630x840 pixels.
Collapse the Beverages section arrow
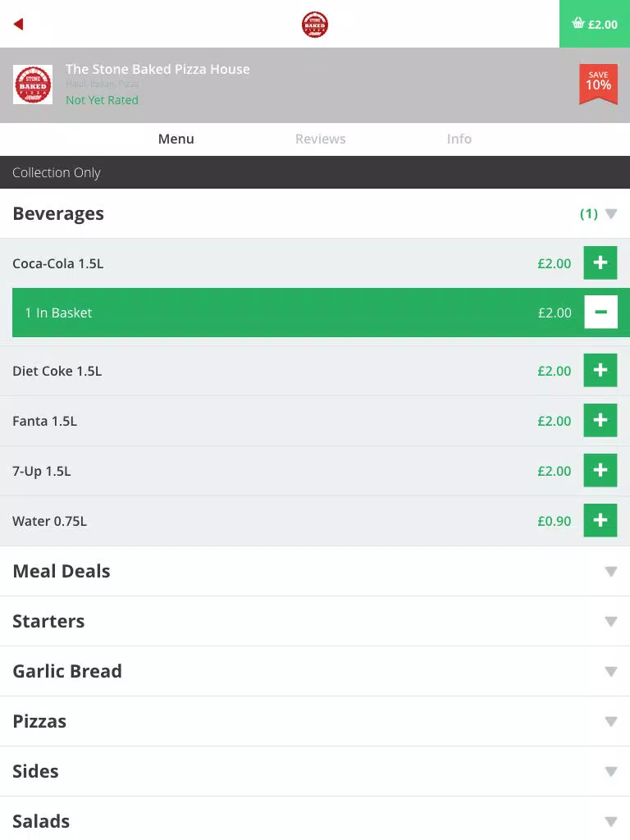(x=610, y=214)
